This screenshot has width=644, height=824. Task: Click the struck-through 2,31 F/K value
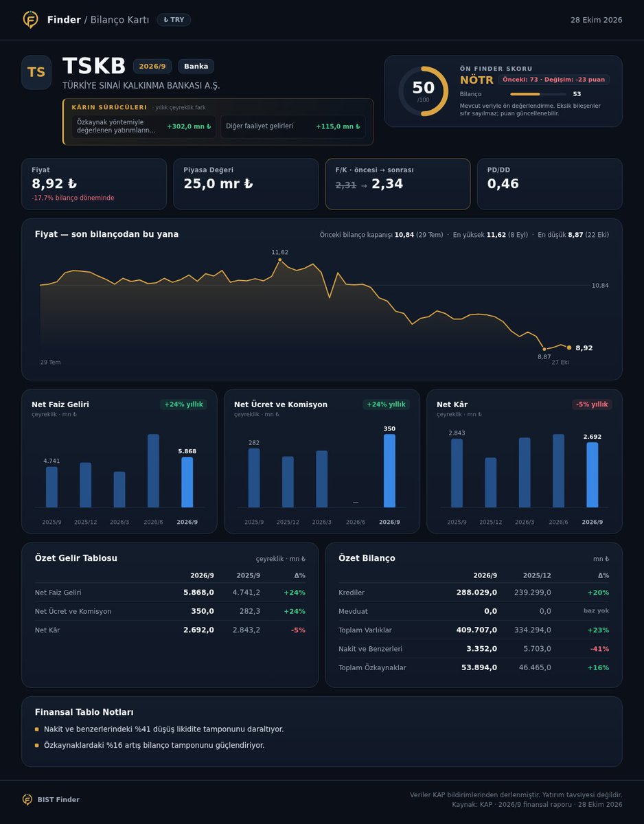[x=345, y=185]
